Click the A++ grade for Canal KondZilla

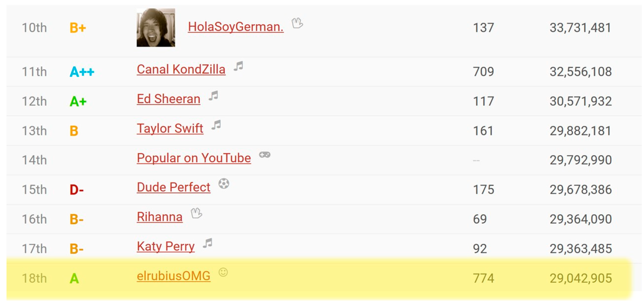82,72
